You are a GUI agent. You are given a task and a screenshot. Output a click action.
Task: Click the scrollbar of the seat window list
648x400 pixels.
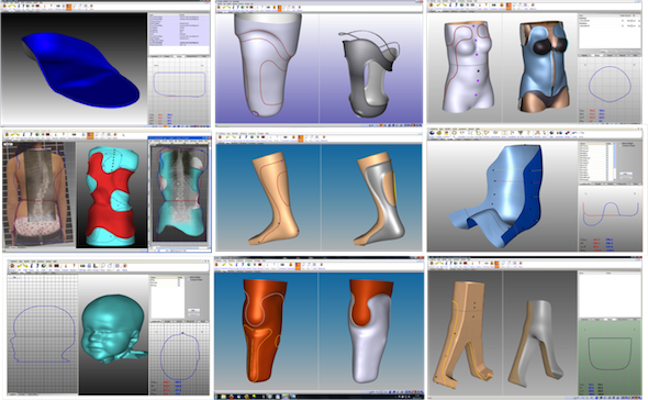614,161
